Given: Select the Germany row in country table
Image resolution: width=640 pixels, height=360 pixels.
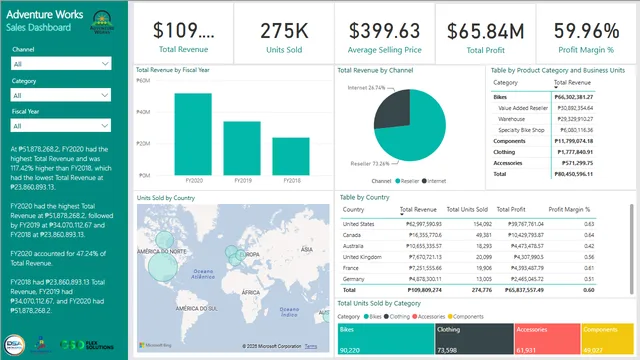Looking at the screenshot, I should pos(468,279).
